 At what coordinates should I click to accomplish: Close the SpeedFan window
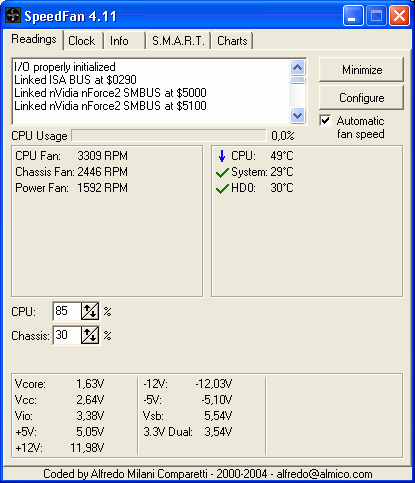(399, 15)
